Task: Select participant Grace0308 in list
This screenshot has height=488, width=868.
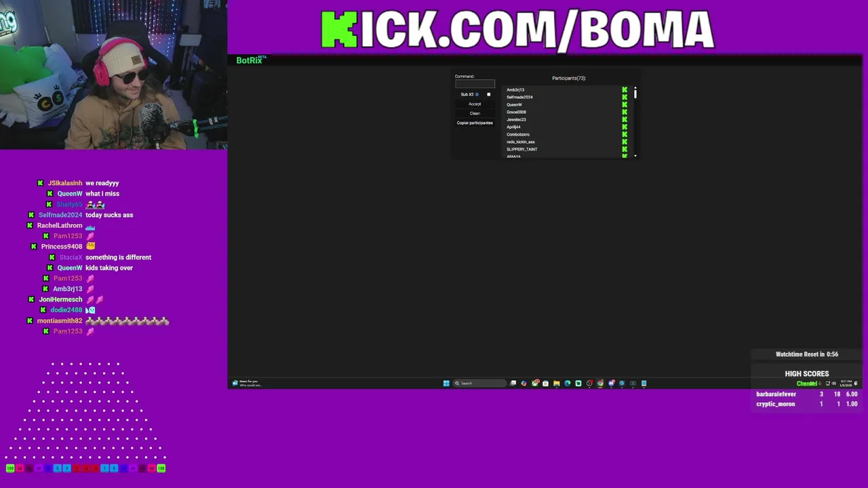Action: 516,112
